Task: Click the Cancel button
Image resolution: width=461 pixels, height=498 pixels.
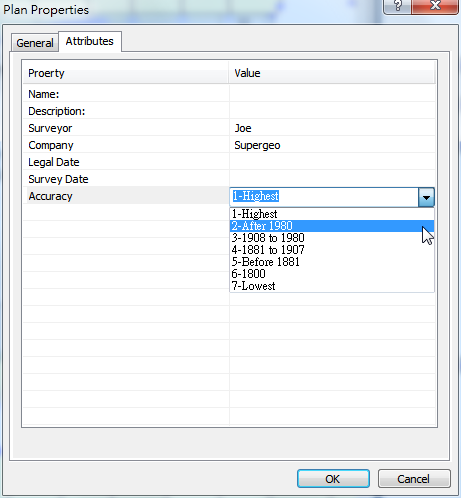Action: tap(414, 479)
